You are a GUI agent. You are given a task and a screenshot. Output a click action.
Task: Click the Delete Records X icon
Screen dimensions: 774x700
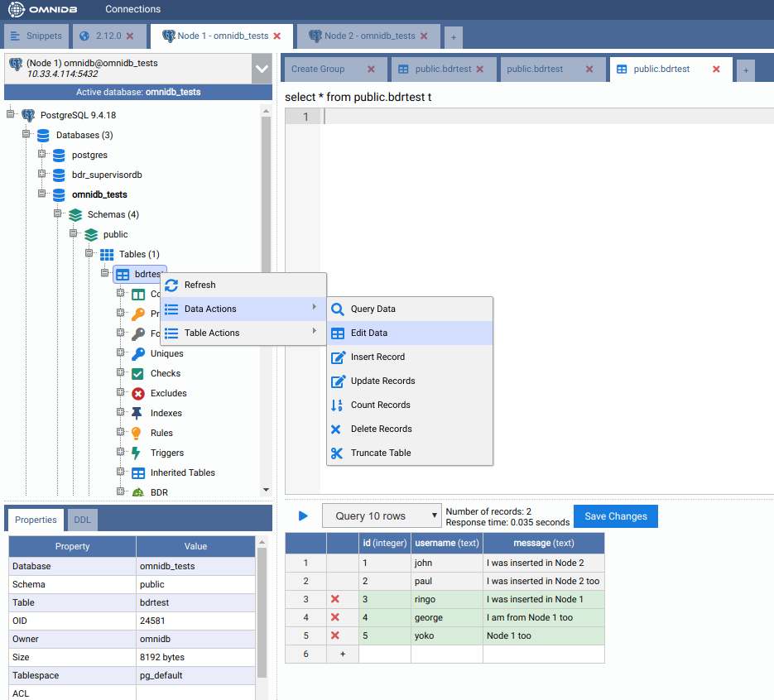click(337, 429)
